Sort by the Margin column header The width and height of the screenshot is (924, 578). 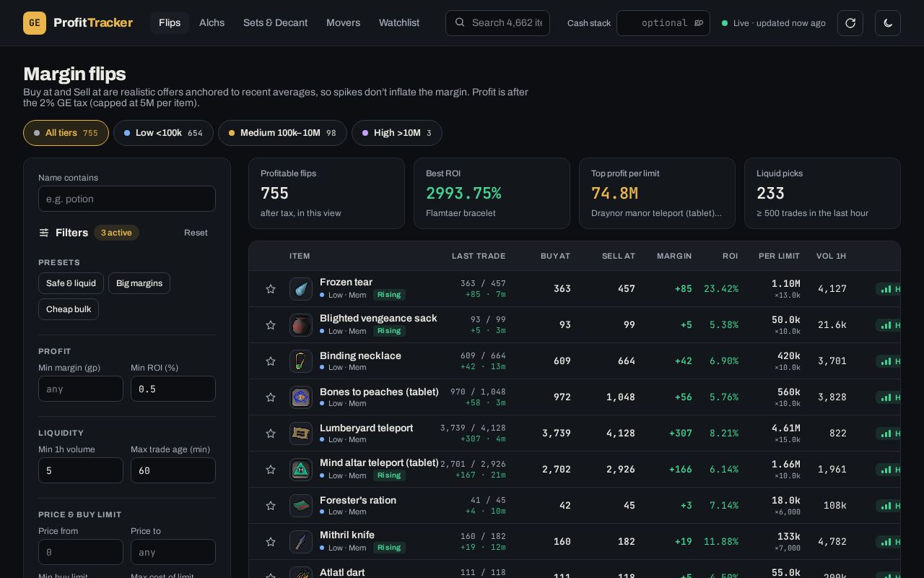[x=674, y=256]
